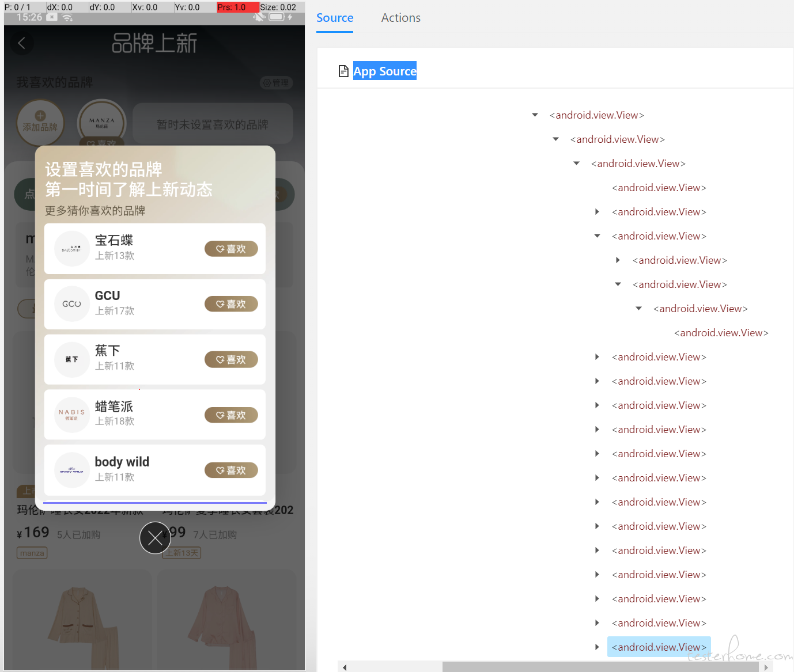
Task: Tap the wifi icon in phone status bar
Action: [67, 17]
